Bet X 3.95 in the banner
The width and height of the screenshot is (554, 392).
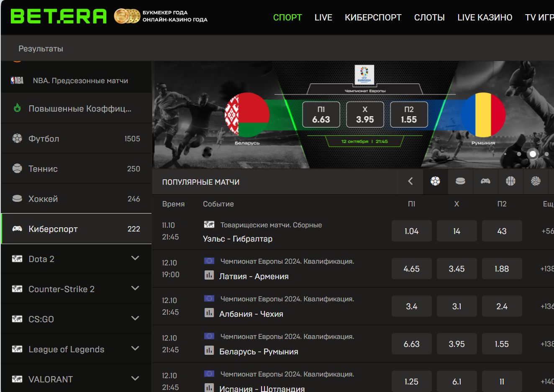365,115
